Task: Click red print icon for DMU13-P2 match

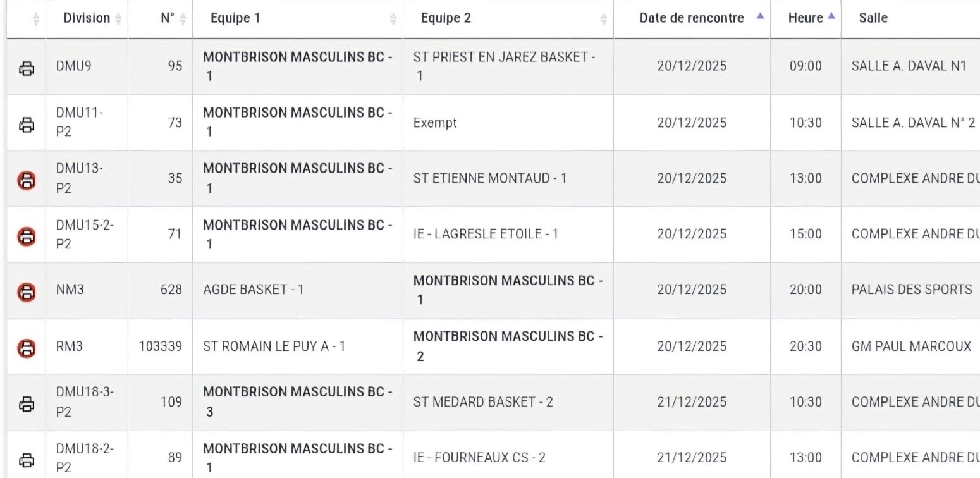Action: 27,180
